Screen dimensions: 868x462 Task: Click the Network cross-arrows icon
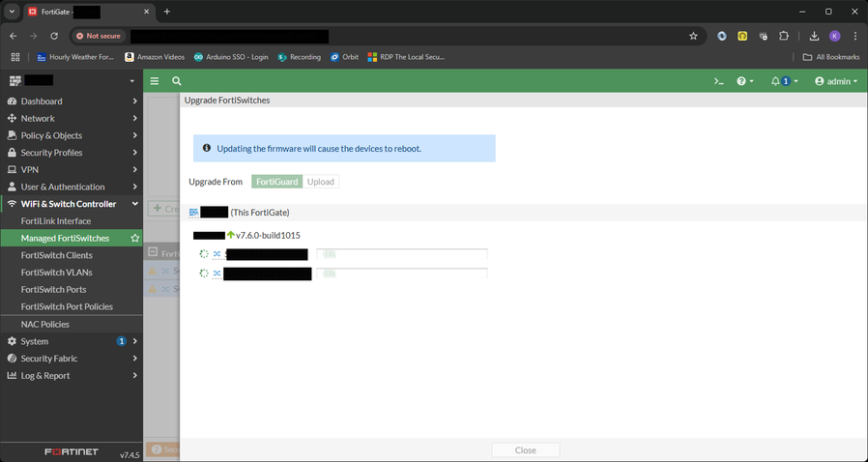[12, 119]
